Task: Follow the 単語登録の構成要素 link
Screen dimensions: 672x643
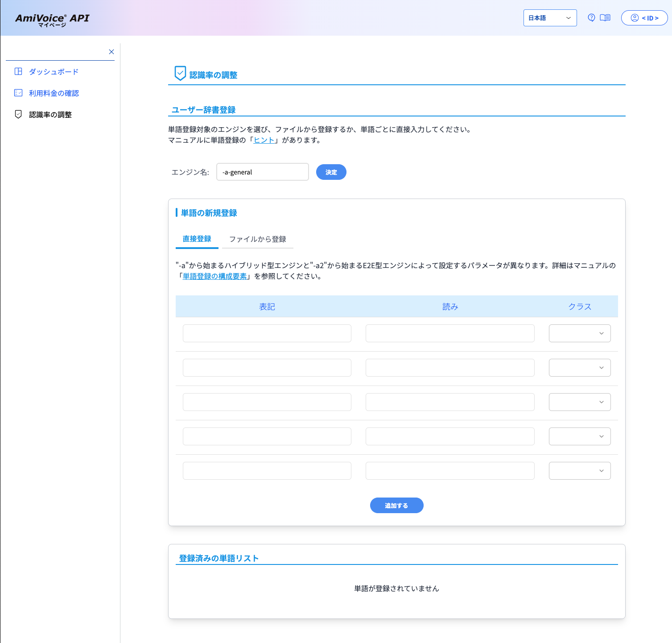Action: (x=215, y=276)
